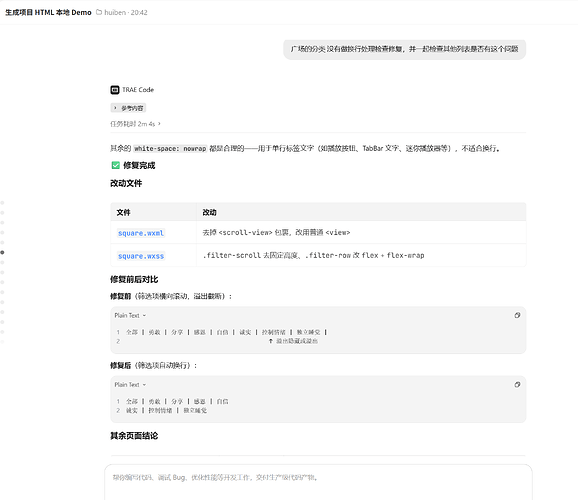Select the highlighted dark conversation timeline dot
The height and width of the screenshot is (500, 578).
coord(2,252)
